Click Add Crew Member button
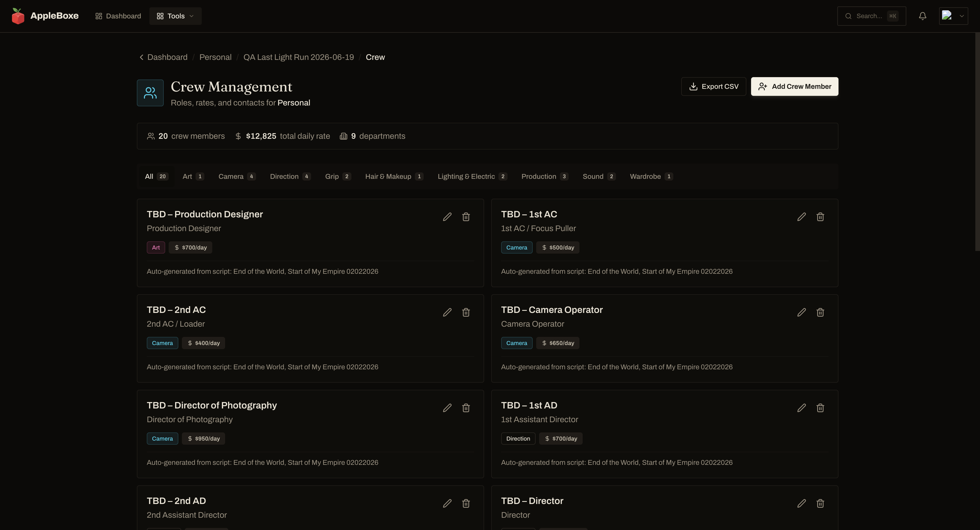Image resolution: width=980 pixels, height=530 pixels. [x=794, y=87]
